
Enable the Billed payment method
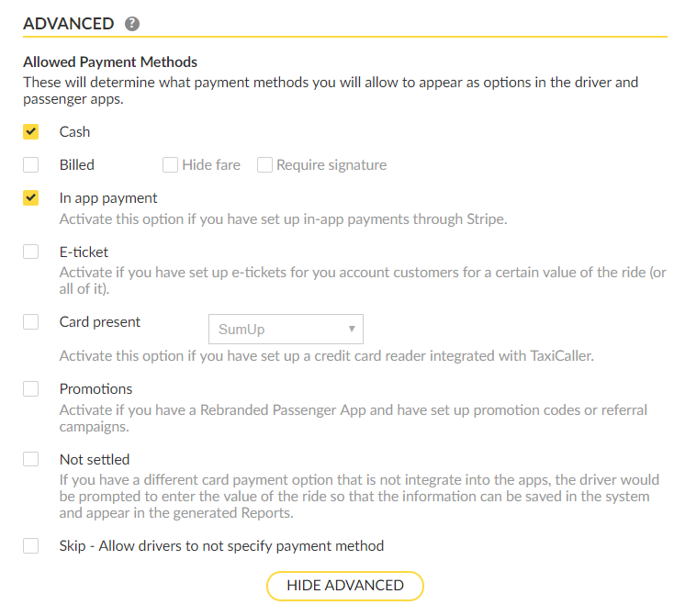point(31,165)
